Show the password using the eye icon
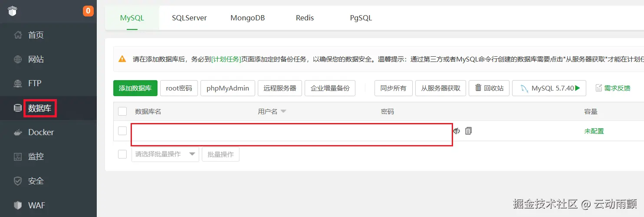This screenshot has height=217, width=644. coord(457,130)
